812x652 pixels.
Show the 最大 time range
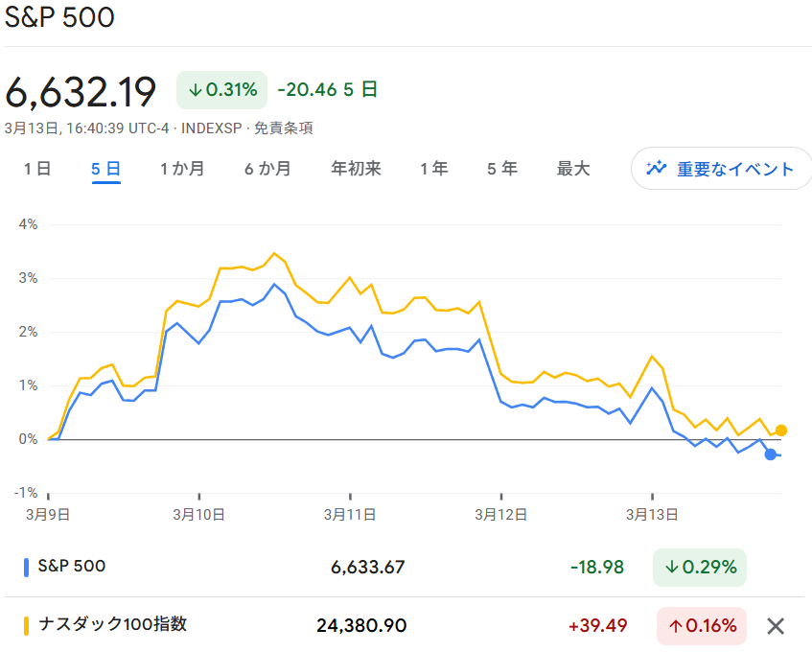click(x=572, y=168)
